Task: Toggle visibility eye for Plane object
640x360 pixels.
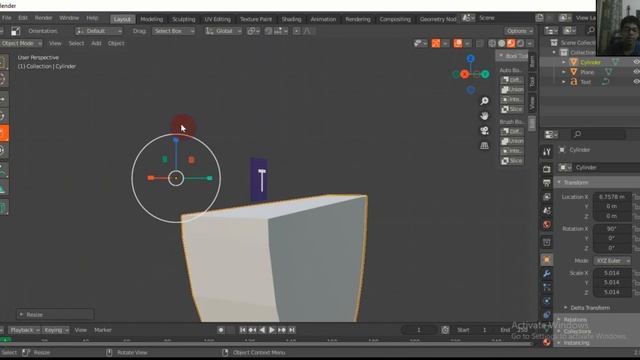Action: [636, 72]
